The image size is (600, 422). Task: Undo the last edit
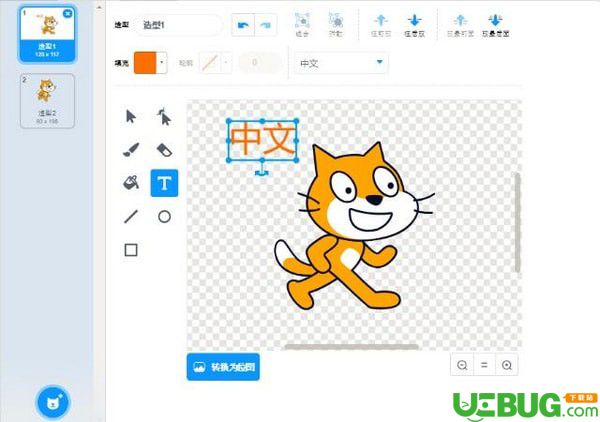coord(243,25)
